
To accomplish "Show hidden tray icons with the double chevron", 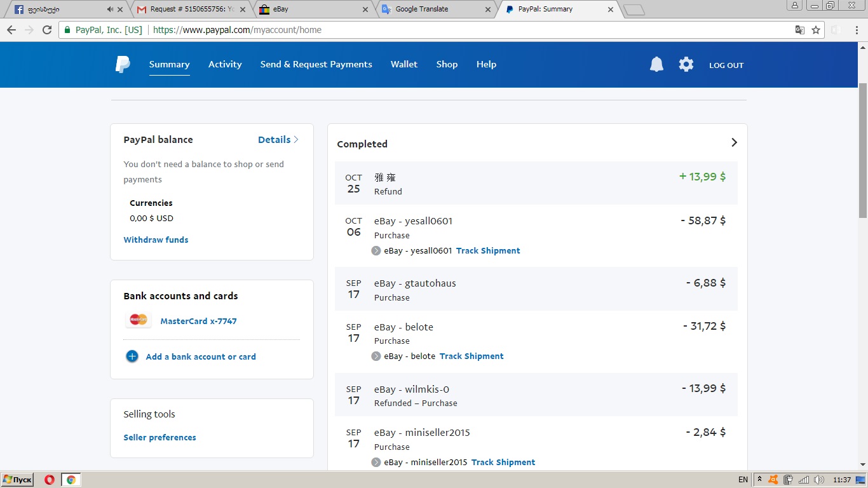I will tap(759, 480).
